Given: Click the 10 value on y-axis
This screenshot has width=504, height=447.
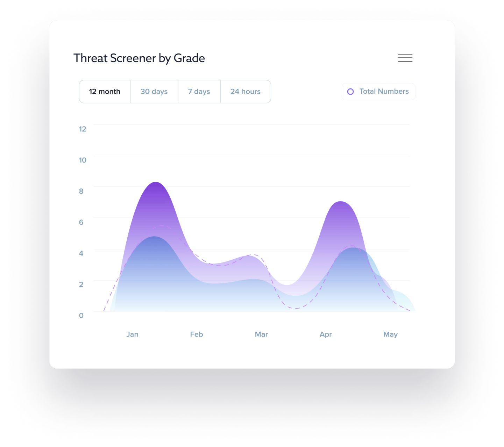Looking at the screenshot, I should point(83,160).
